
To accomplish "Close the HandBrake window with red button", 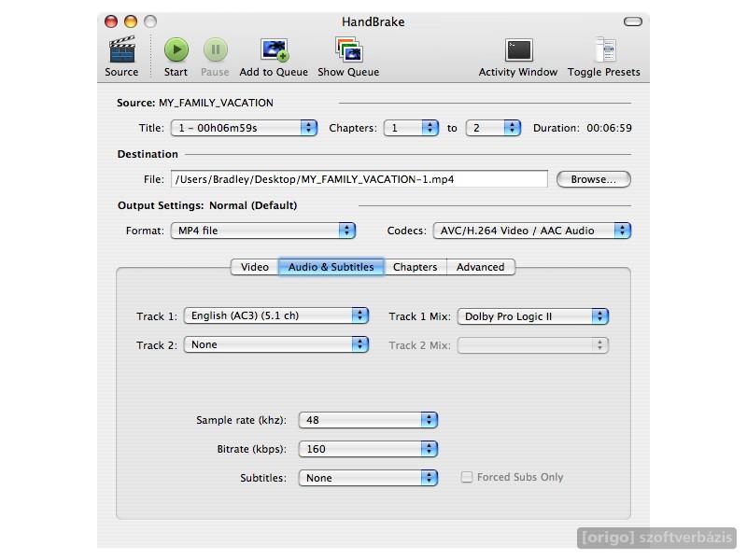I will pyautogui.click(x=111, y=21).
